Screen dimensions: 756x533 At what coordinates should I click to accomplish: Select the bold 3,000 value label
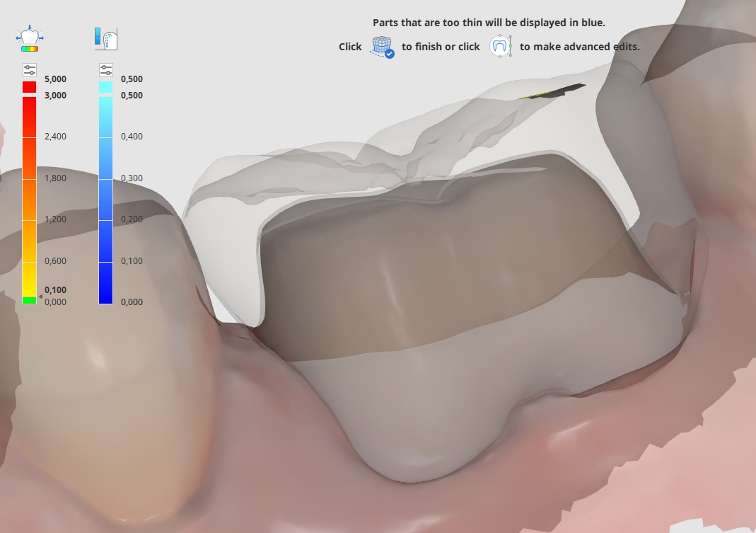tap(55, 95)
